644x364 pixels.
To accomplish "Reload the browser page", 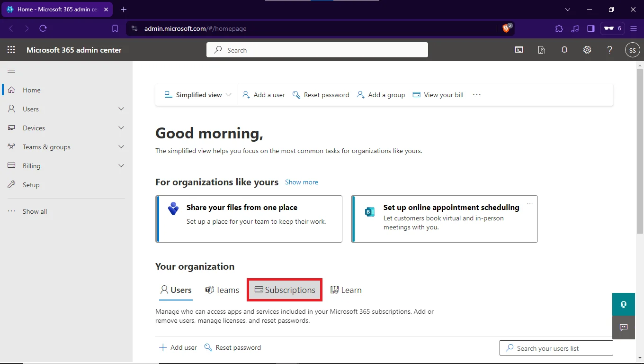I will tap(43, 28).
